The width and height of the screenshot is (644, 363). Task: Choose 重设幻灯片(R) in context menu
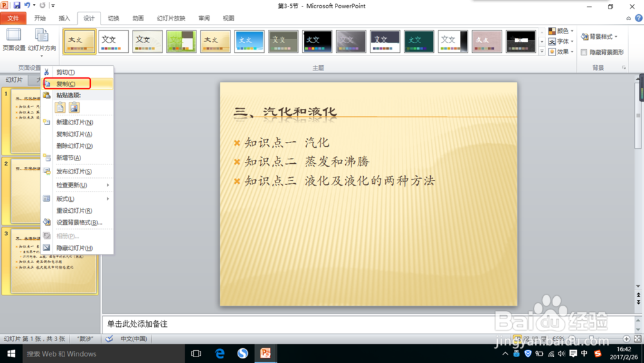coord(77,210)
